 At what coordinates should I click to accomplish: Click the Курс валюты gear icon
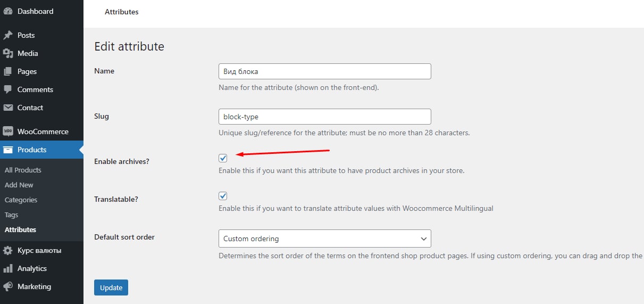8,250
